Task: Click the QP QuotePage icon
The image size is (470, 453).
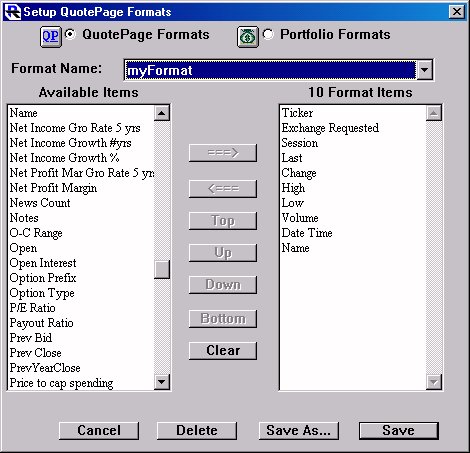Action: [51, 36]
